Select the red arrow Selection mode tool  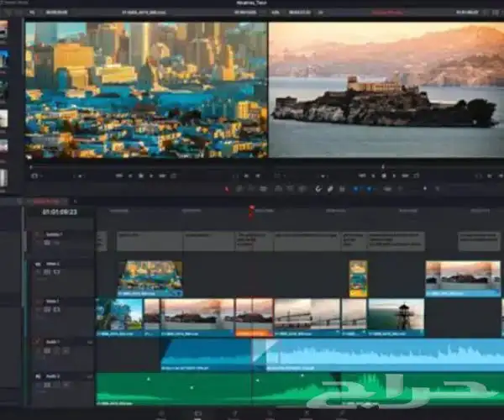coord(226,189)
